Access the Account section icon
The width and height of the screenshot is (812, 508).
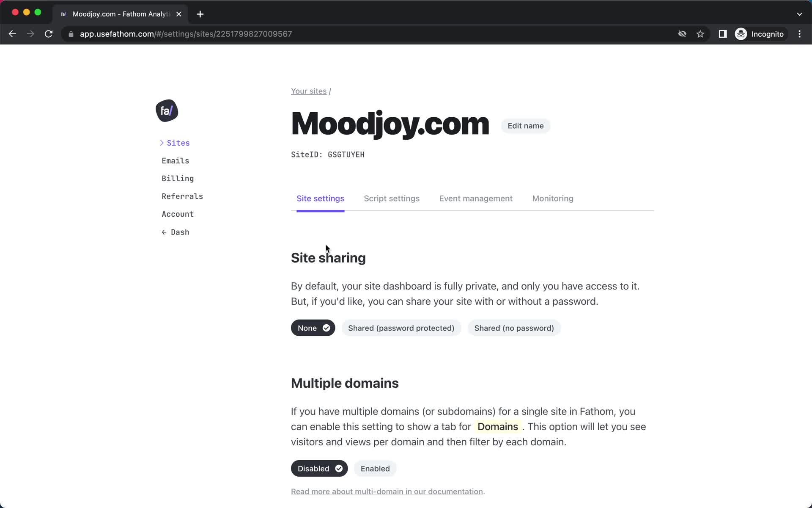178,214
